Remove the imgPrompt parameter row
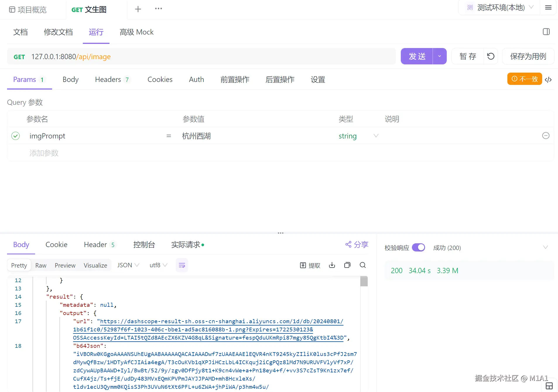Viewport: 558px width, 392px height. click(x=546, y=136)
